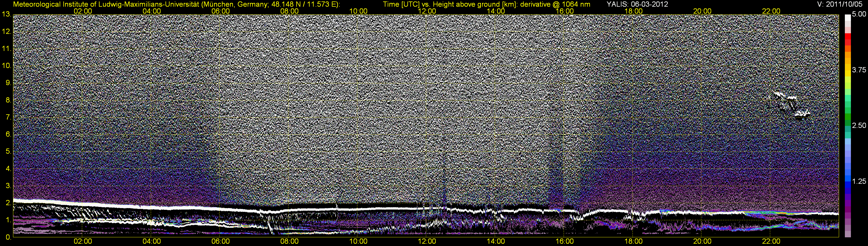The height and width of the screenshot is (246, 868).
Task: Click the 08:00 label on the bottom time axis
Action: (289, 242)
